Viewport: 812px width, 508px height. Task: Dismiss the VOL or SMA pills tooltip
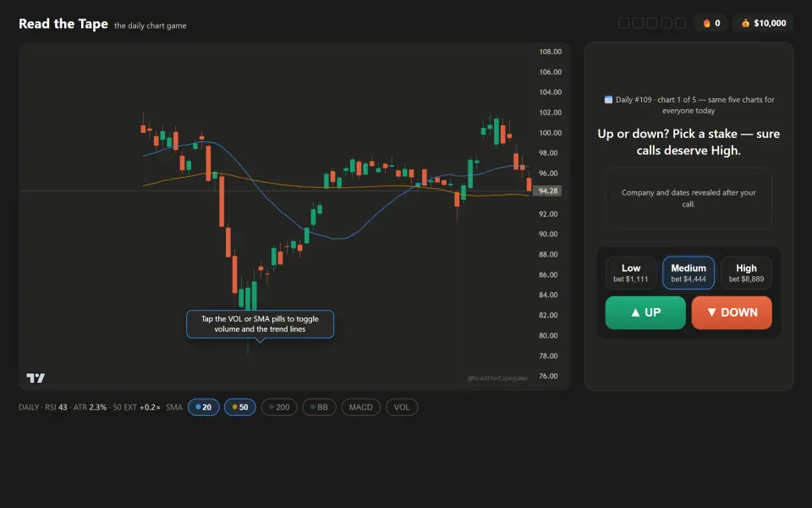click(260, 324)
